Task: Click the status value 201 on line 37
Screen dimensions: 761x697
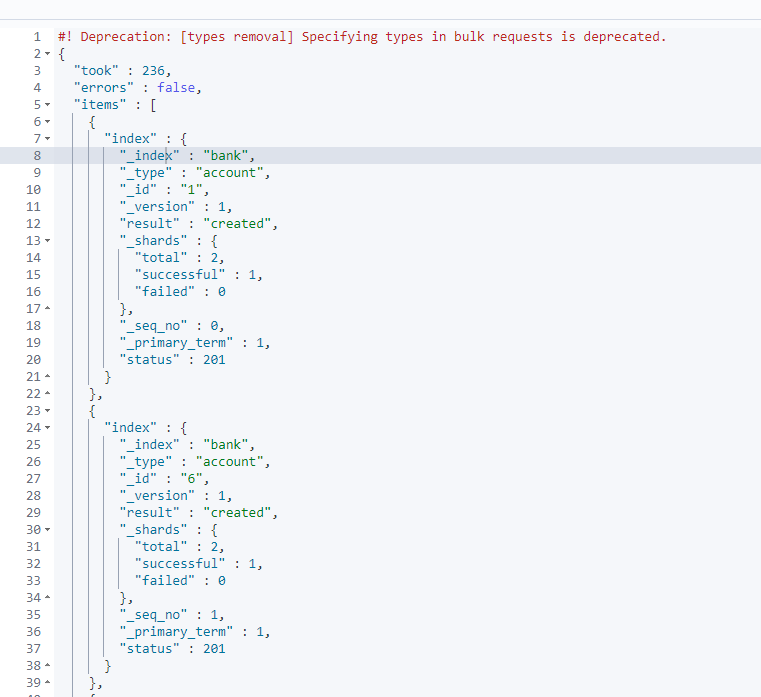Action: click(x=214, y=649)
